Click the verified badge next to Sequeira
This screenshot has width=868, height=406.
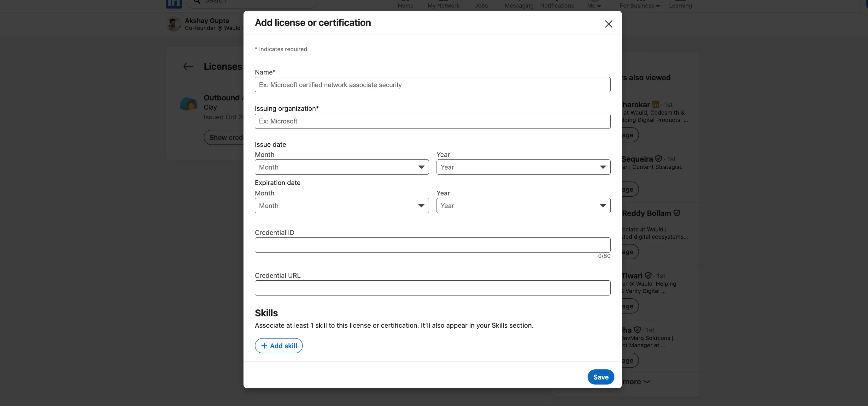tap(658, 158)
